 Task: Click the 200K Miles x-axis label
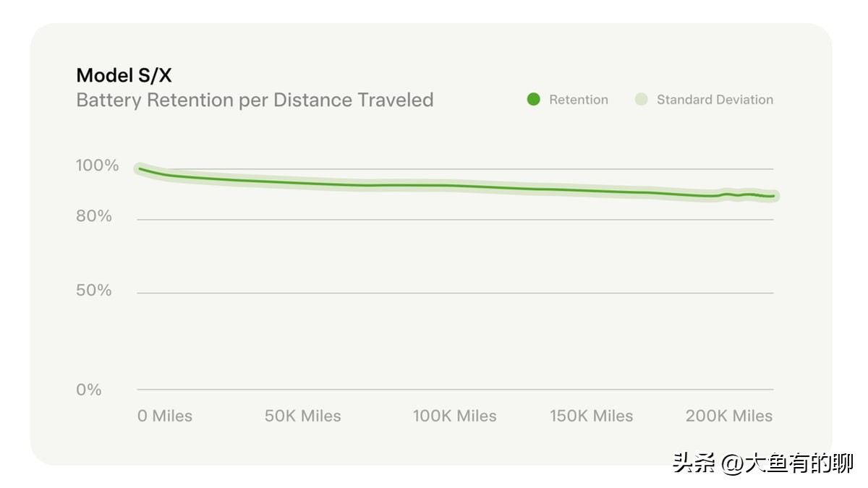pyautogui.click(x=728, y=416)
